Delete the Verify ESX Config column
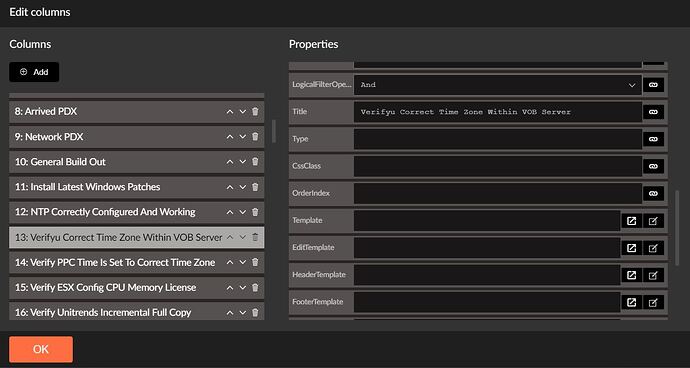The width and height of the screenshot is (690, 368). pyautogui.click(x=255, y=287)
